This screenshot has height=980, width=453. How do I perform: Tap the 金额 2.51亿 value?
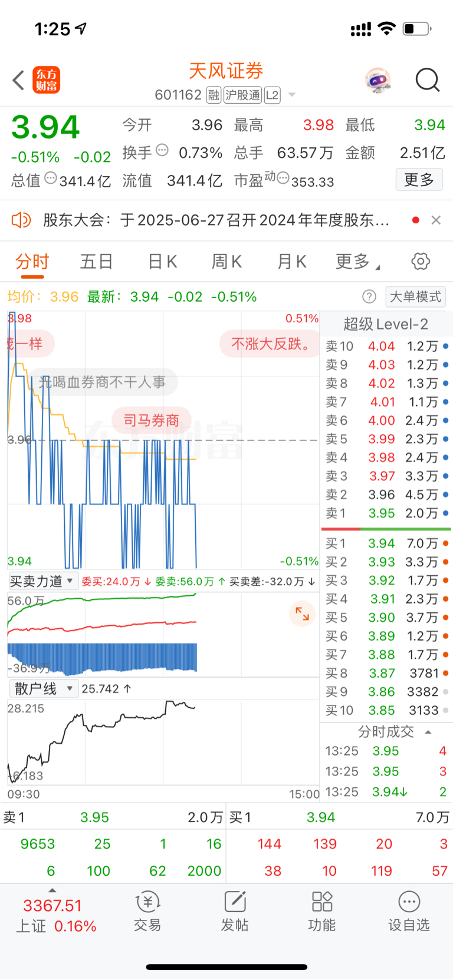(x=395, y=153)
